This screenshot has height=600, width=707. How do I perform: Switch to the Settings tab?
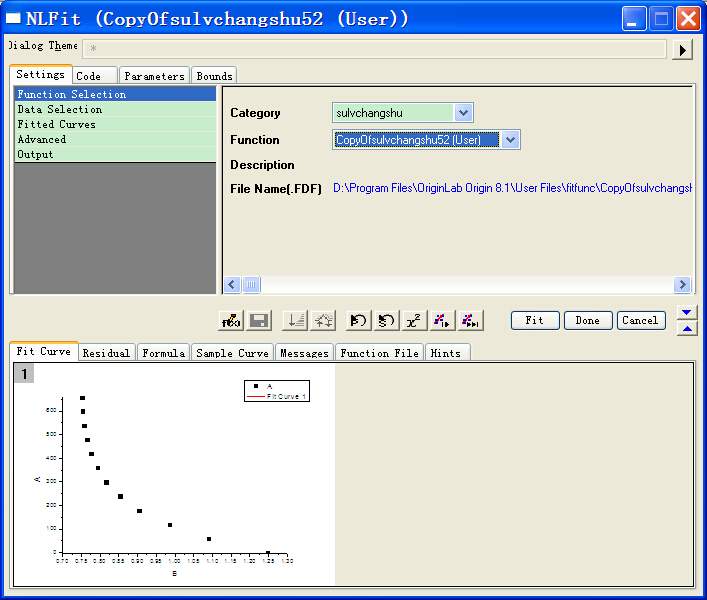[41, 74]
